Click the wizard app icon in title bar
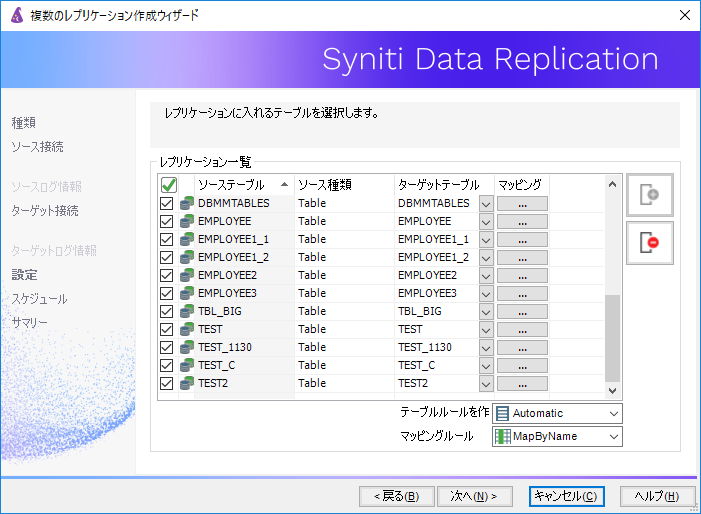This screenshot has height=514, width=701. [x=17, y=15]
